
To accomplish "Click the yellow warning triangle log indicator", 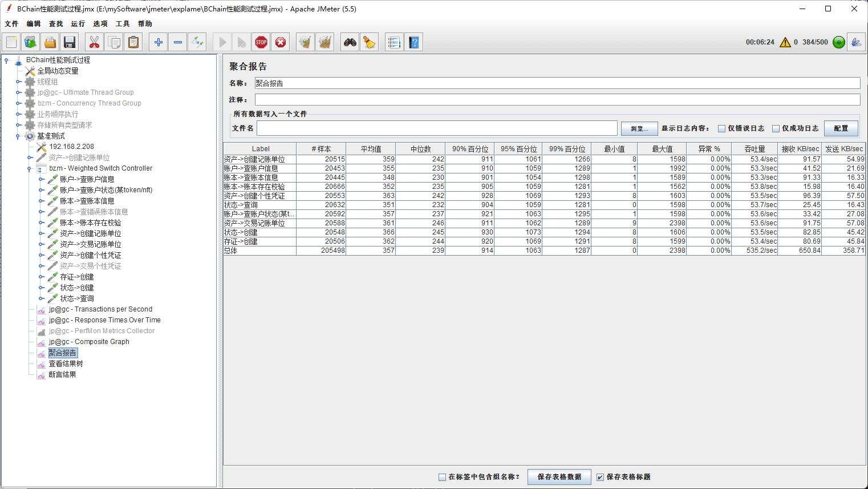I will [x=785, y=42].
